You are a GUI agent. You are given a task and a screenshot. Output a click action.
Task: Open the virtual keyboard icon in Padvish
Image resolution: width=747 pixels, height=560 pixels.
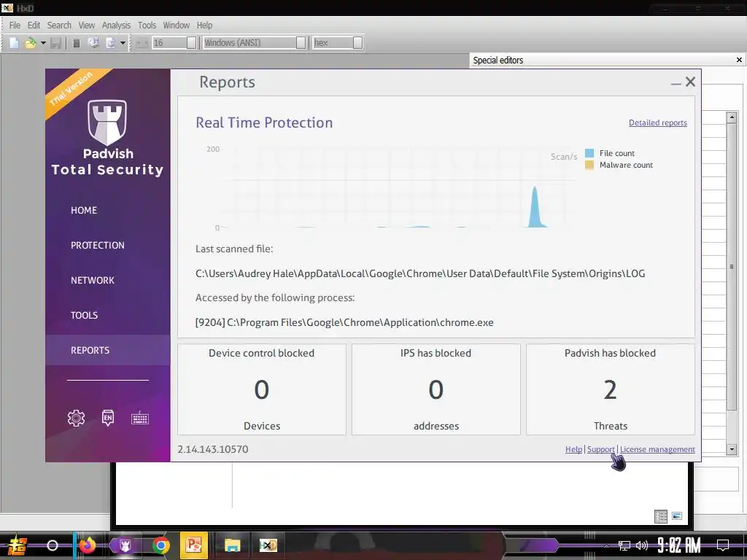point(140,418)
